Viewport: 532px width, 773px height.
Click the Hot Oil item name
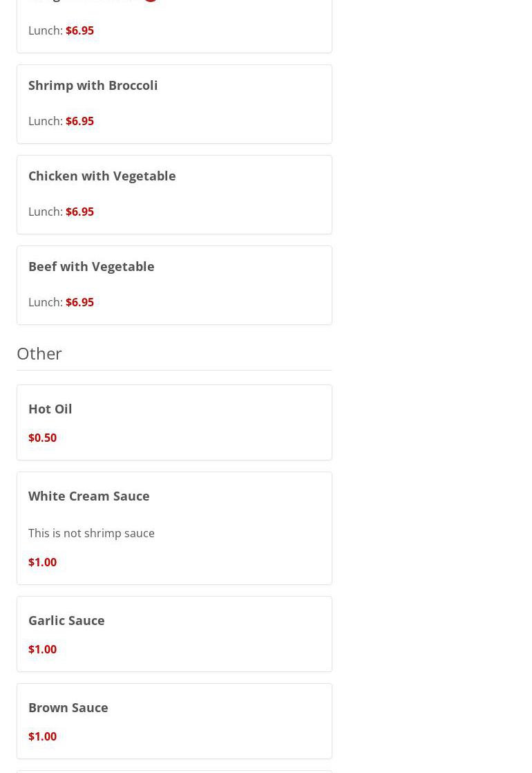tap(50, 409)
